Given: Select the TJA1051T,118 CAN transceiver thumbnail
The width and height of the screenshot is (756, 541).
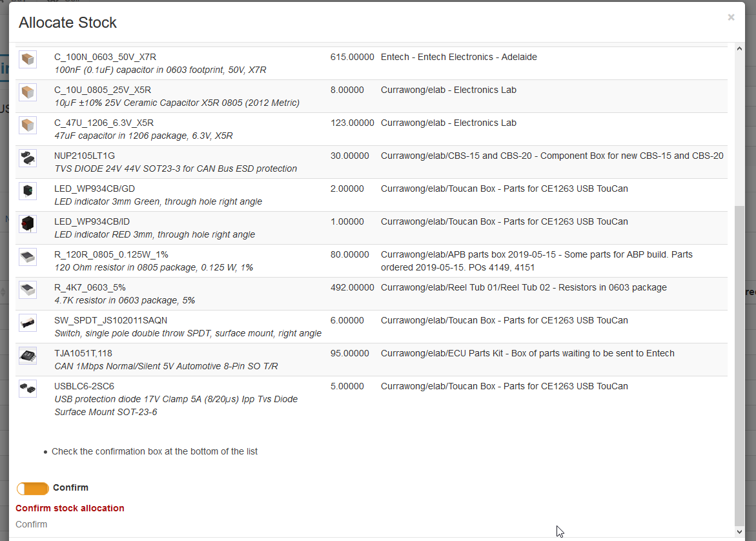Looking at the screenshot, I should (x=27, y=355).
